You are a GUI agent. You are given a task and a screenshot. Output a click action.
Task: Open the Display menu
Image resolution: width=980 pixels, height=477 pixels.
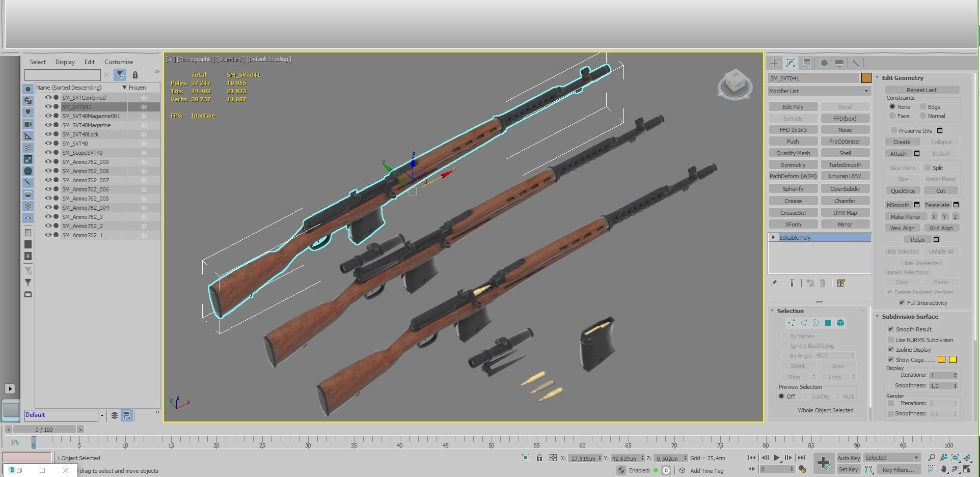[65, 62]
